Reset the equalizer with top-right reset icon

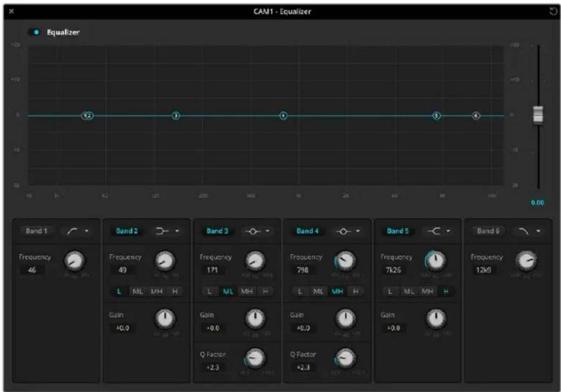(553, 11)
